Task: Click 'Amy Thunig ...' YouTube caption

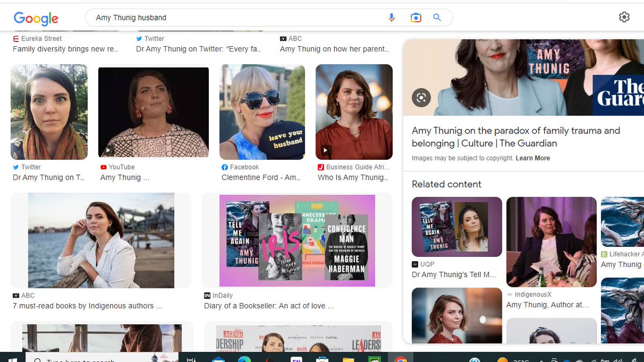Action: click(x=125, y=178)
